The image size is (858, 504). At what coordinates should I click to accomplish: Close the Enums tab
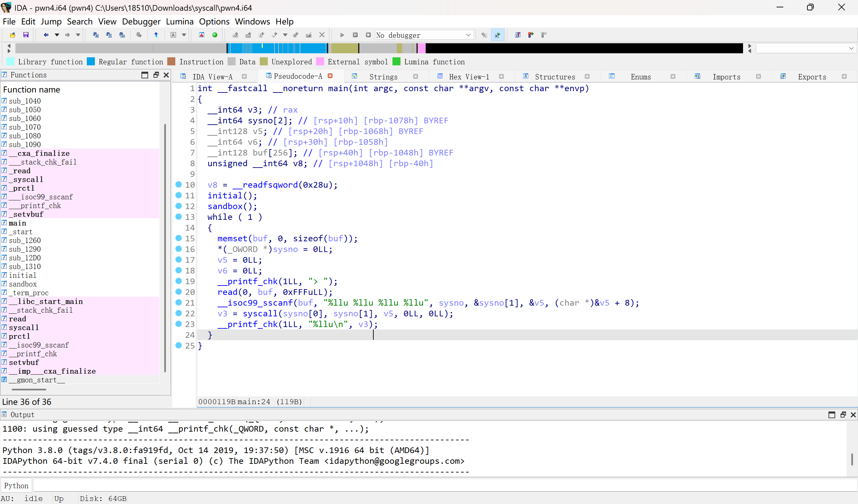pos(673,77)
